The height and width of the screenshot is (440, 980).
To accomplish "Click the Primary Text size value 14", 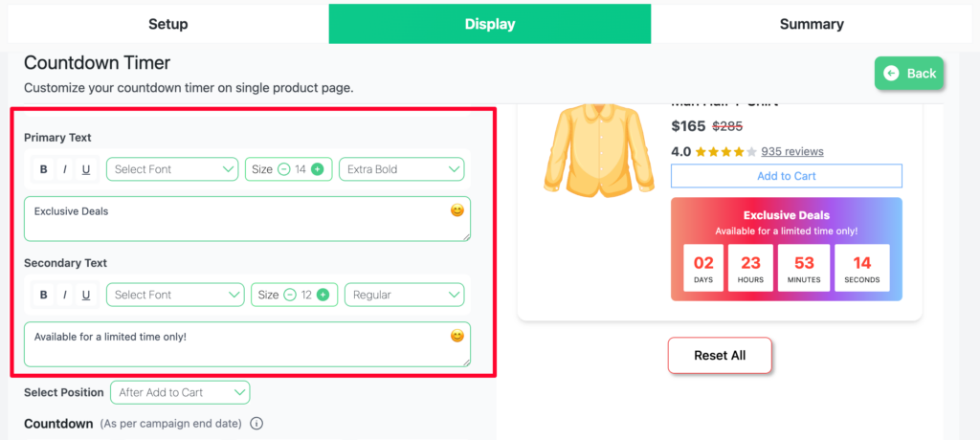I will (301, 169).
